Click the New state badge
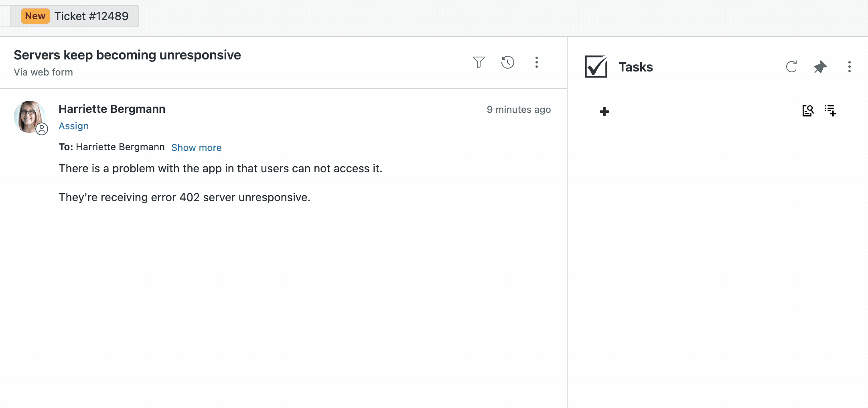 [x=35, y=16]
